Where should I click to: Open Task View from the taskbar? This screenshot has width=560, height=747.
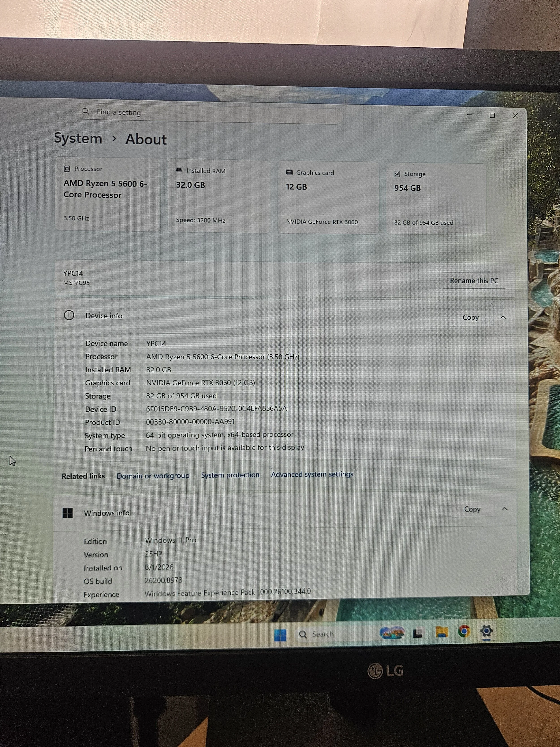coord(418,634)
